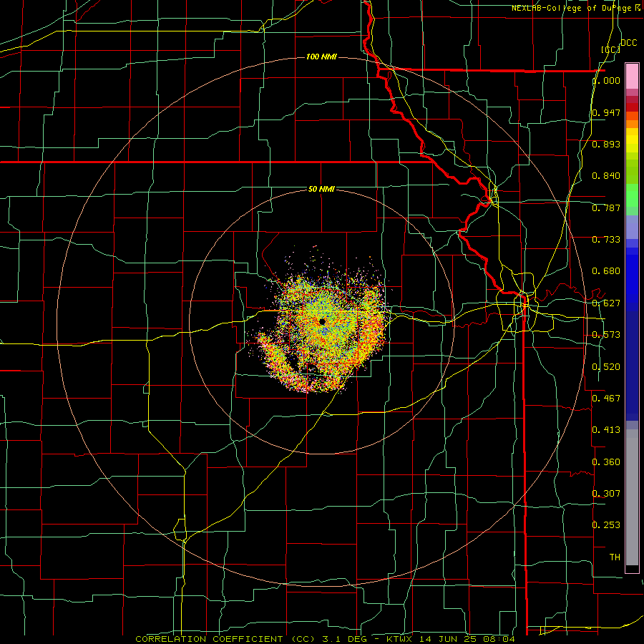Click the 0.733 scale value
Image resolution: width=644 pixels, height=644 pixels.
[606, 240]
